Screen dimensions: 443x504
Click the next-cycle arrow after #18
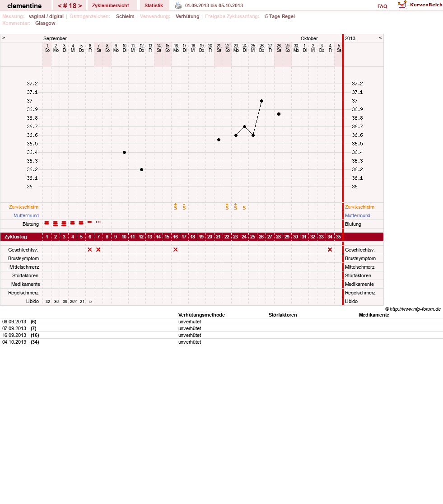click(x=80, y=6)
